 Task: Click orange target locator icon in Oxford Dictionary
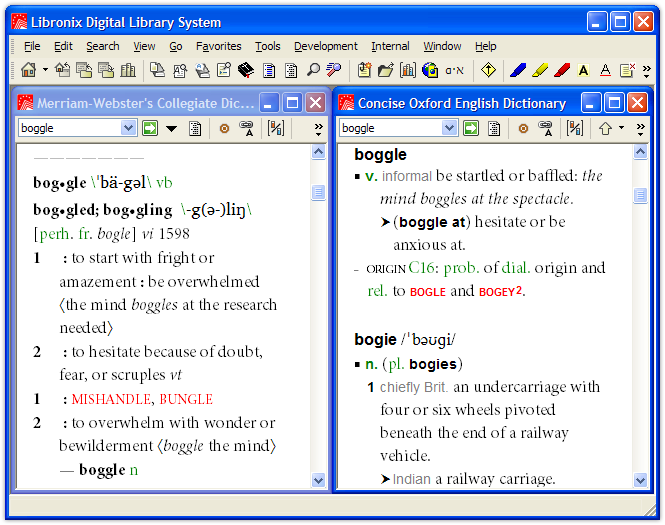click(x=523, y=128)
